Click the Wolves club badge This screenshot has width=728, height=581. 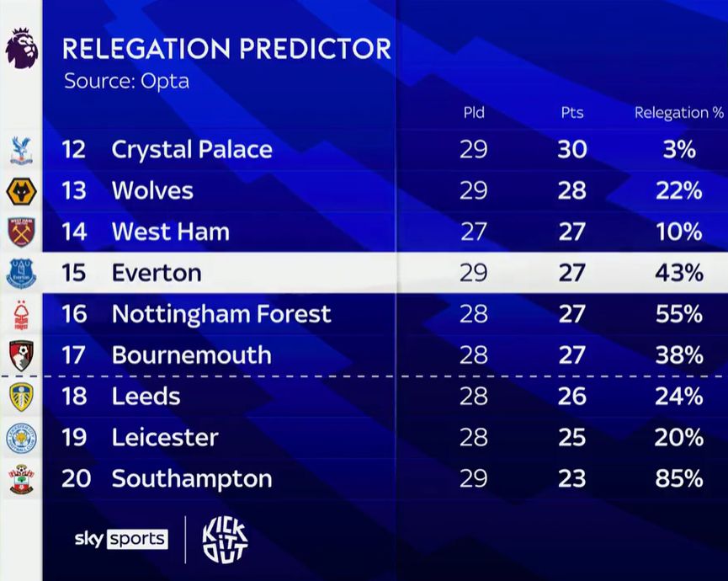pyautogui.click(x=21, y=191)
